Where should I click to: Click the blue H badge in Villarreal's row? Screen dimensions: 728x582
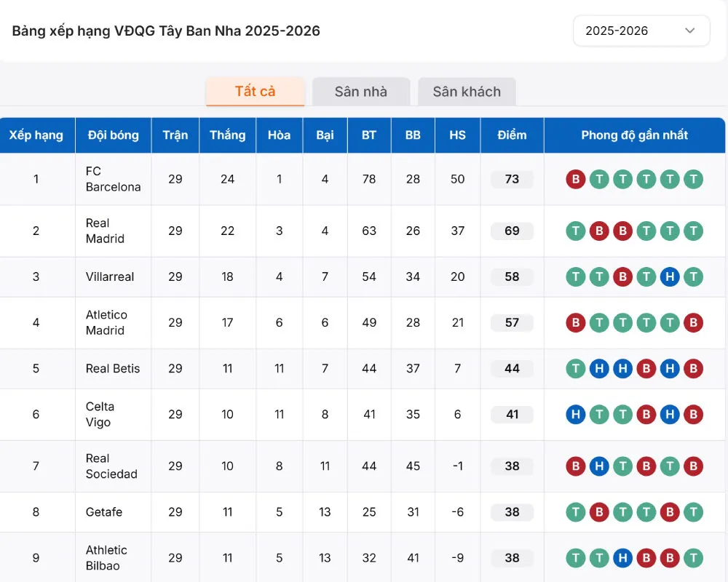tap(670, 276)
